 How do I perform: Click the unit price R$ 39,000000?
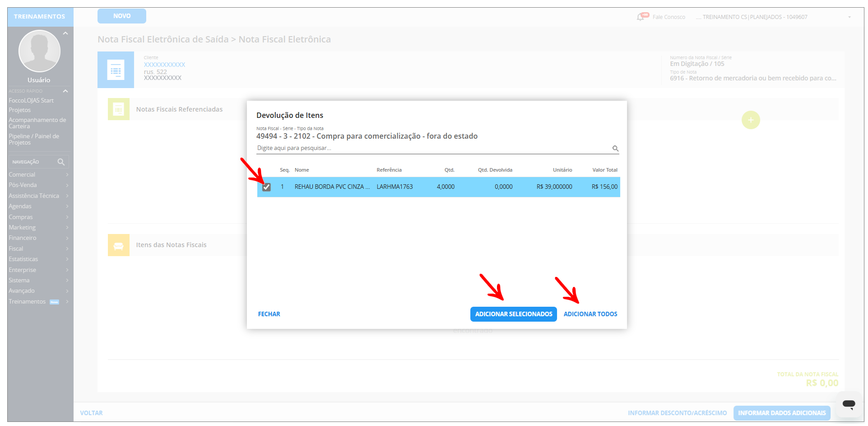coord(554,187)
